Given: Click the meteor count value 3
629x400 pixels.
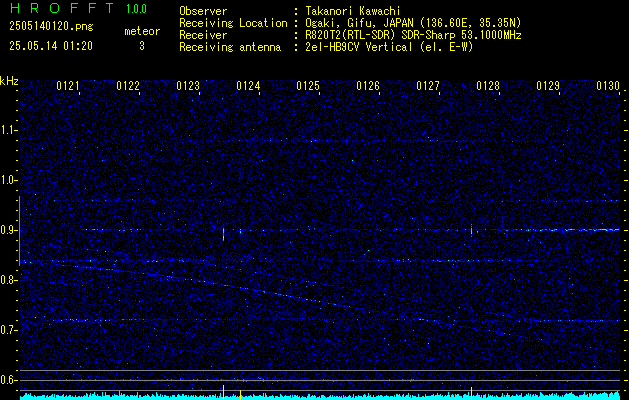Looking at the screenshot, I should (x=142, y=46).
